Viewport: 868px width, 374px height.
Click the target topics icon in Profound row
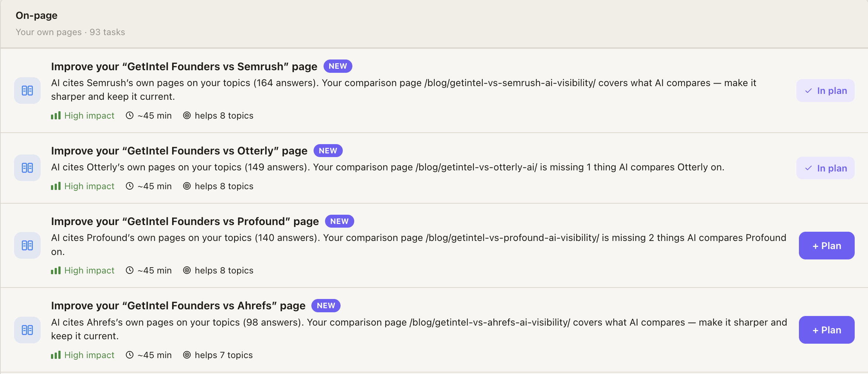point(187,270)
